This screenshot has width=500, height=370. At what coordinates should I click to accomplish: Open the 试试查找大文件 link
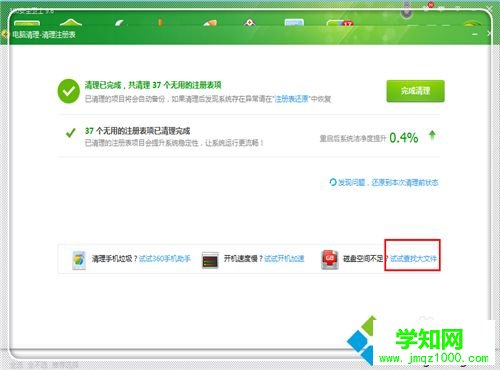(x=413, y=258)
